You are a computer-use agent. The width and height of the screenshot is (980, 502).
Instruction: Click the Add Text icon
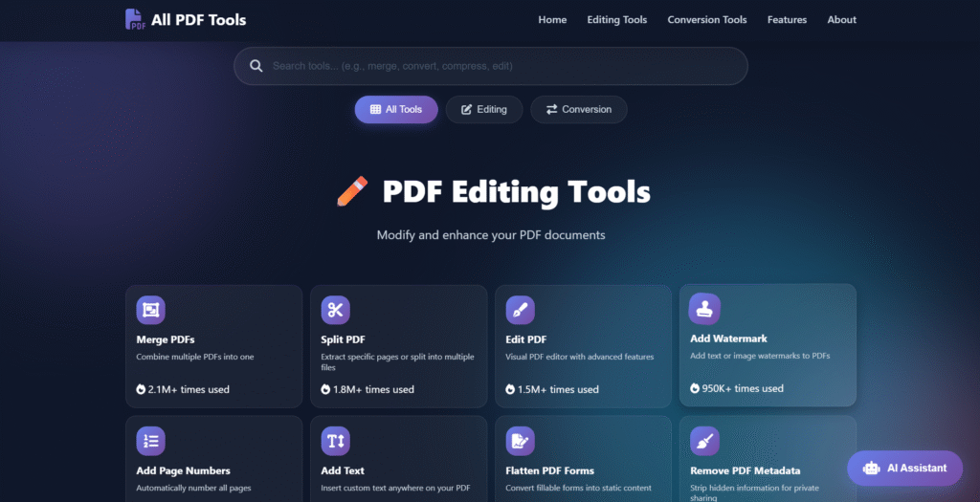(335, 441)
